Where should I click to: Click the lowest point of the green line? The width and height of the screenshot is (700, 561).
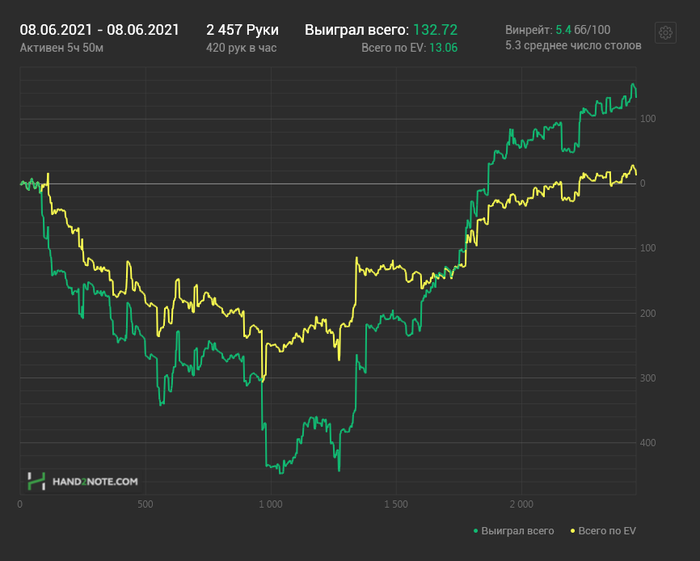(x=281, y=473)
